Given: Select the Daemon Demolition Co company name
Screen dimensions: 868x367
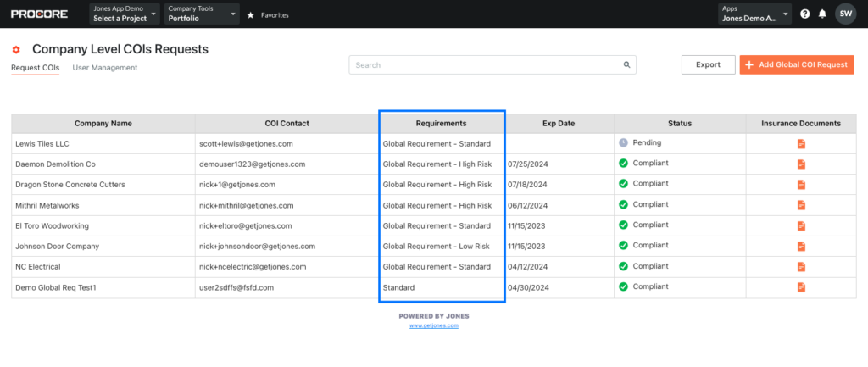Looking at the screenshot, I should click(x=57, y=164).
